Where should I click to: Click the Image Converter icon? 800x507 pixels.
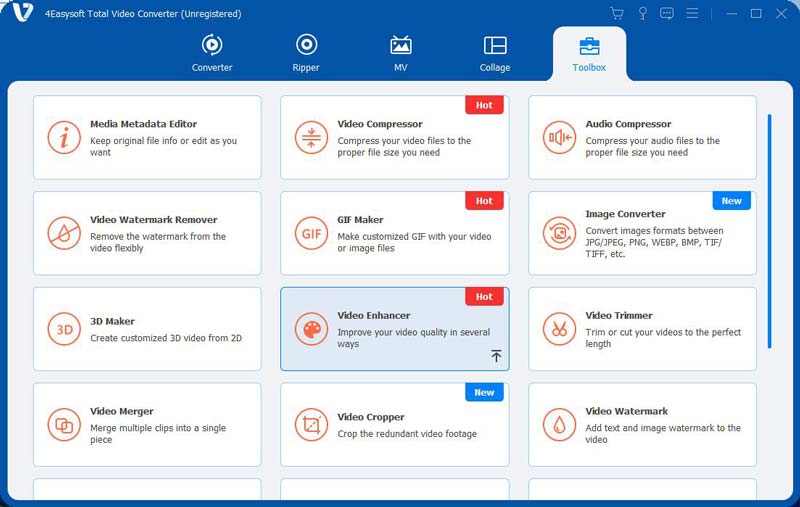tap(559, 233)
